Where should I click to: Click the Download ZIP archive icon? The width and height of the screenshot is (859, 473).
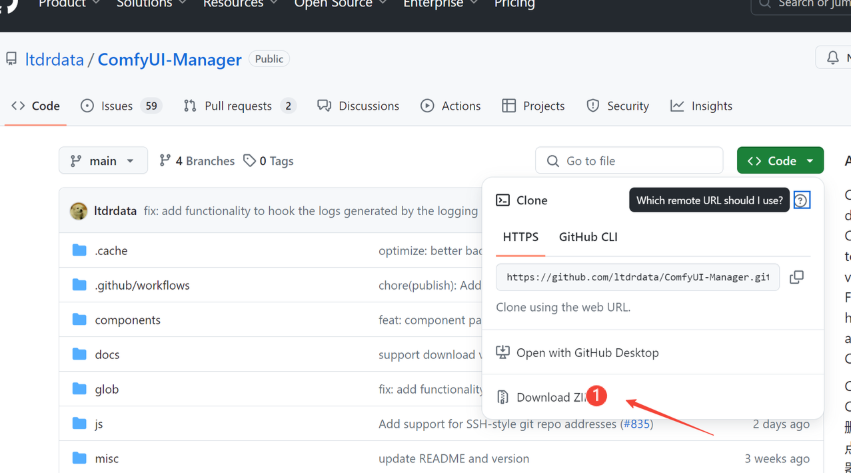[x=502, y=397]
